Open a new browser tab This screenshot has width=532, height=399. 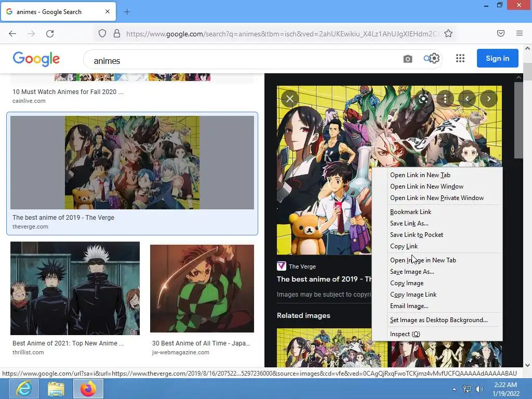(127, 12)
